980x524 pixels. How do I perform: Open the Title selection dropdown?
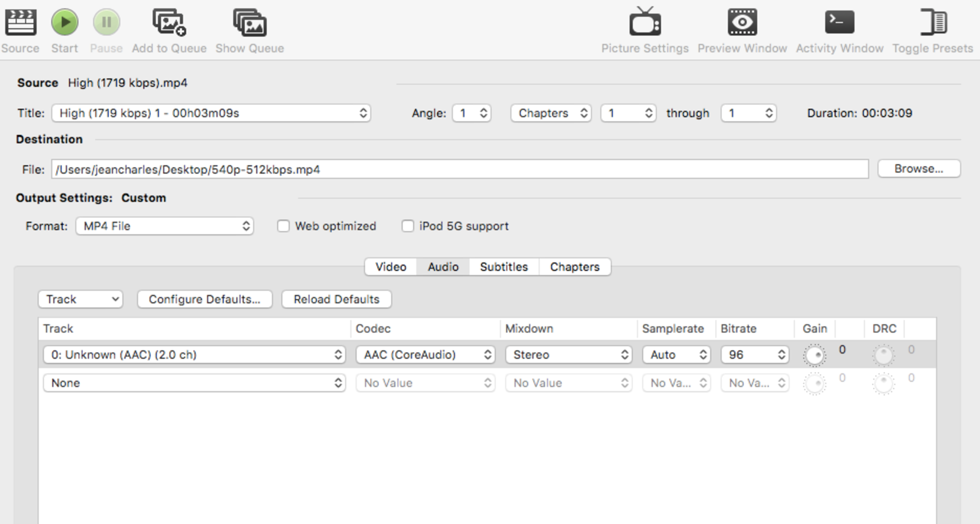211,113
